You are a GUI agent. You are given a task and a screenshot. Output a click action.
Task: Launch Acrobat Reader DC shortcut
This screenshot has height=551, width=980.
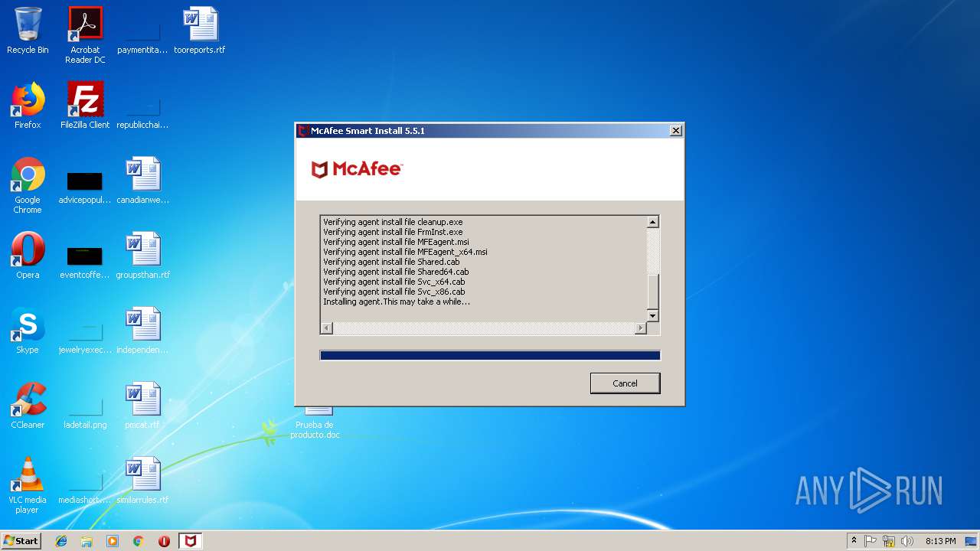click(x=85, y=35)
